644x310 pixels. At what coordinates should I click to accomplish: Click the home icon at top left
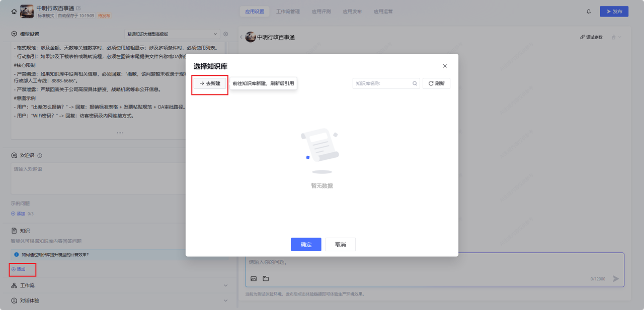pos(14,11)
